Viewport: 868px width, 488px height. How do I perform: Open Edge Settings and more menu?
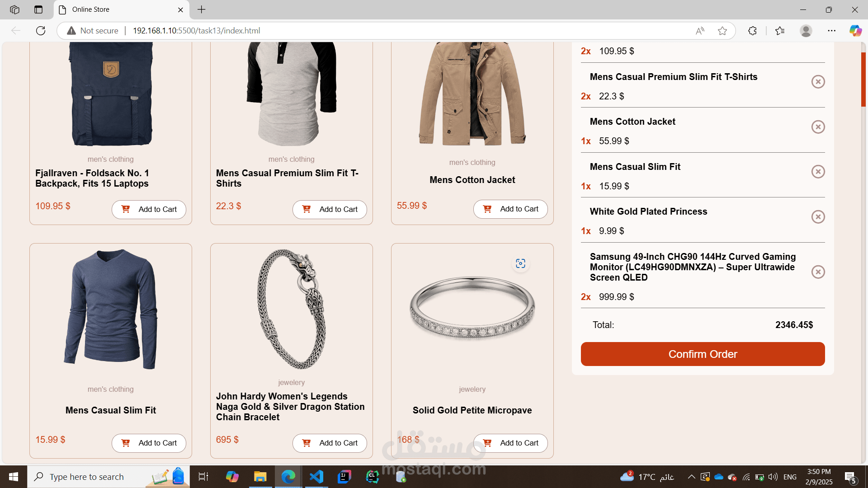point(831,31)
